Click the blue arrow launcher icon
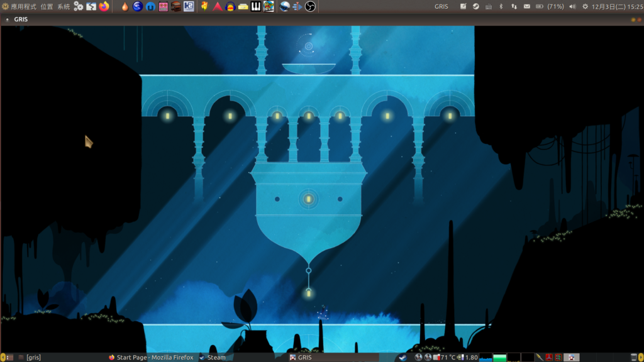This screenshot has width=644, height=362. 297,6
